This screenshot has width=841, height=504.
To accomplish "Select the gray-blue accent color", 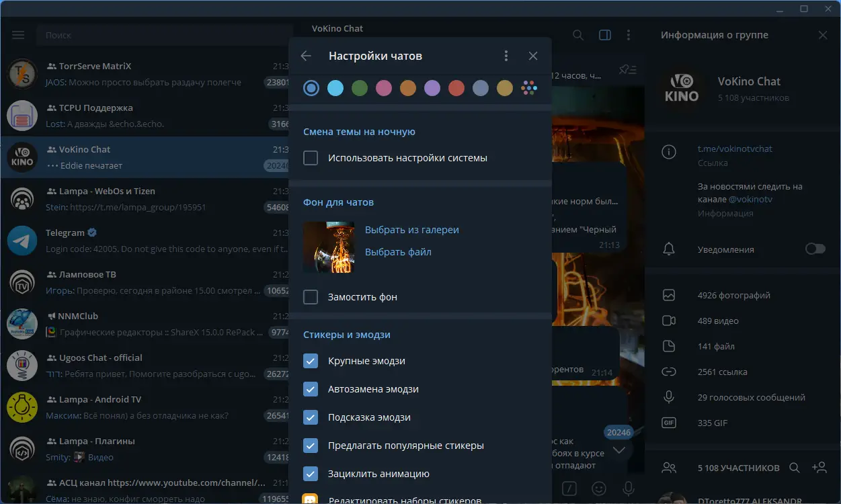I will (x=481, y=88).
